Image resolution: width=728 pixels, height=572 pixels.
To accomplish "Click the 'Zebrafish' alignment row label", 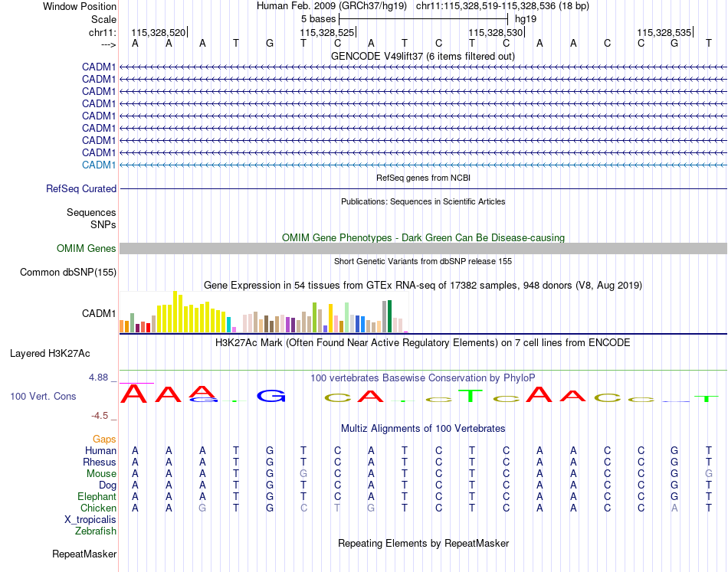I will pyautogui.click(x=96, y=531).
